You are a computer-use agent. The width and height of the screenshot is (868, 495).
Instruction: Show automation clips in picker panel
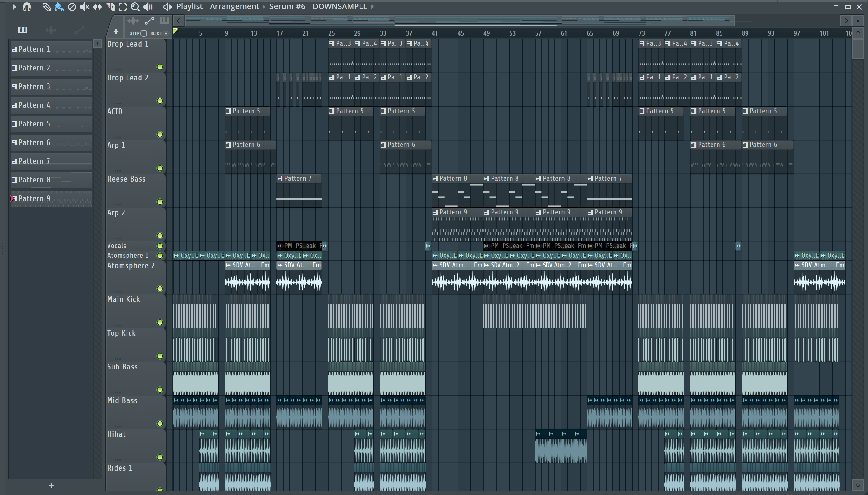tap(80, 30)
